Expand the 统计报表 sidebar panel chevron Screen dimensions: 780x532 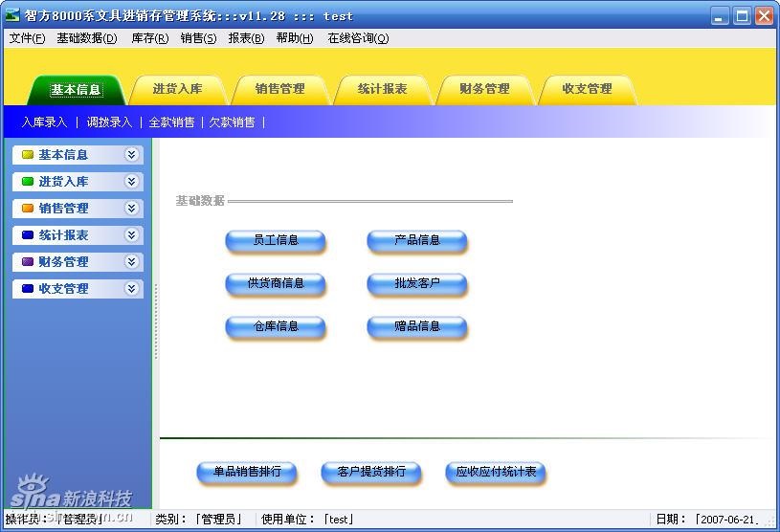coord(131,234)
